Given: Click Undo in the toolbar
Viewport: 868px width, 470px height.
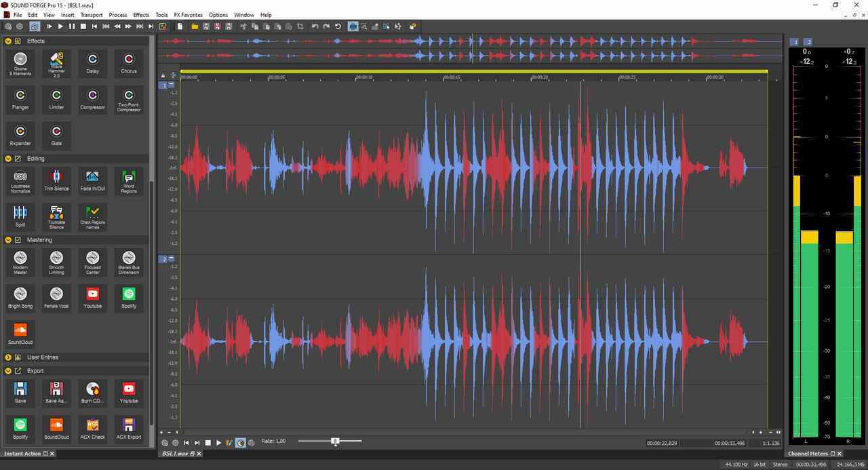Looking at the screenshot, I should [x=315, y=26].
